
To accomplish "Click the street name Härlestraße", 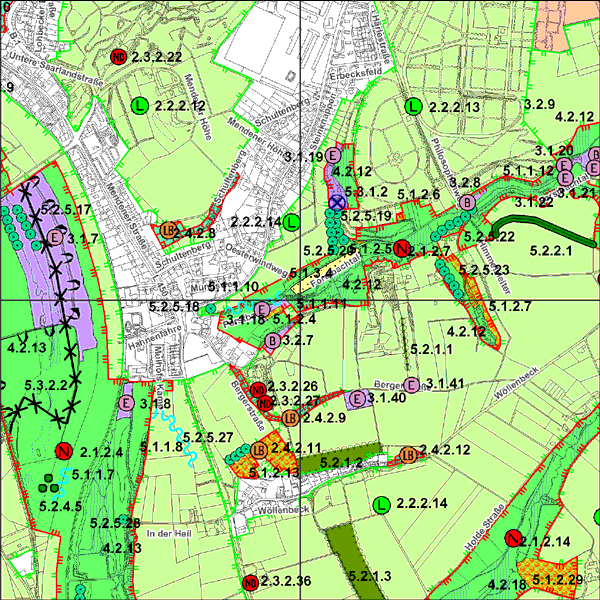I will pyautogui.click(x=382, y=39).
